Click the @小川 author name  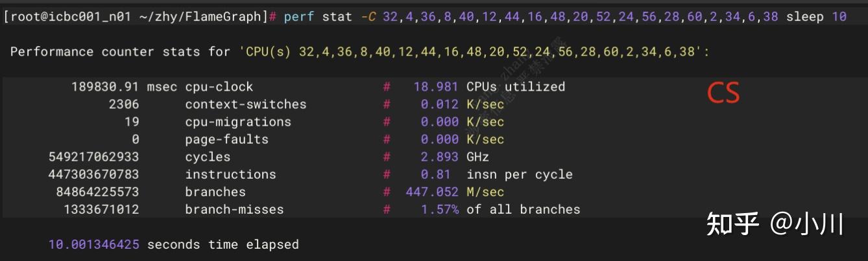click(808, 225)
